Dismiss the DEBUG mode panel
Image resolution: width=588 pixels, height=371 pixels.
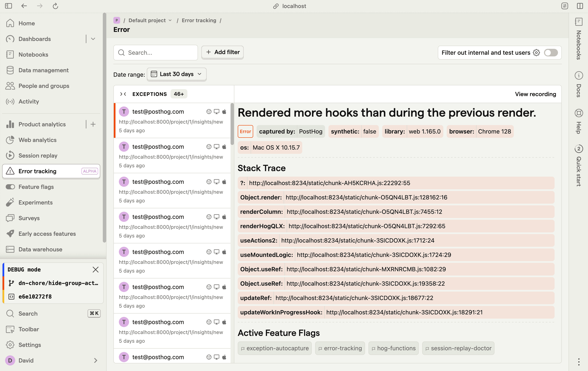point(95,270)
